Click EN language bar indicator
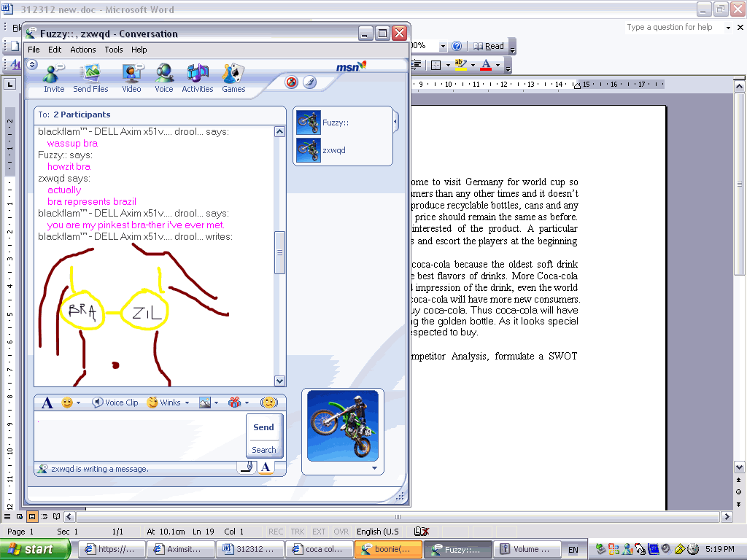 click(573, 550)
